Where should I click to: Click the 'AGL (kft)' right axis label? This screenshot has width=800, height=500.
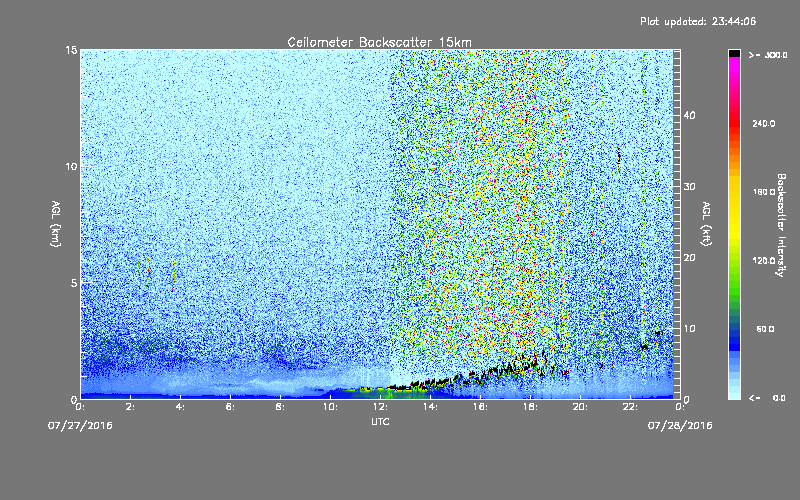coord(706,223)
